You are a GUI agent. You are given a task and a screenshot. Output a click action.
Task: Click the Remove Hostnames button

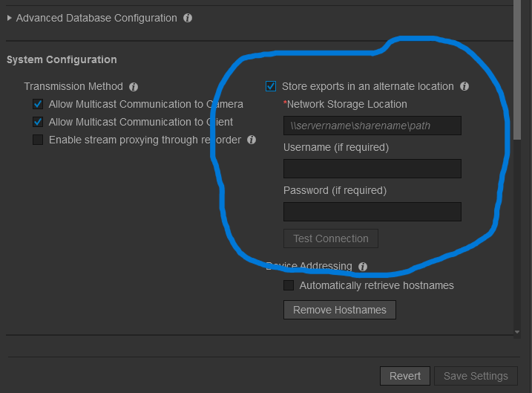pos(339,310)
